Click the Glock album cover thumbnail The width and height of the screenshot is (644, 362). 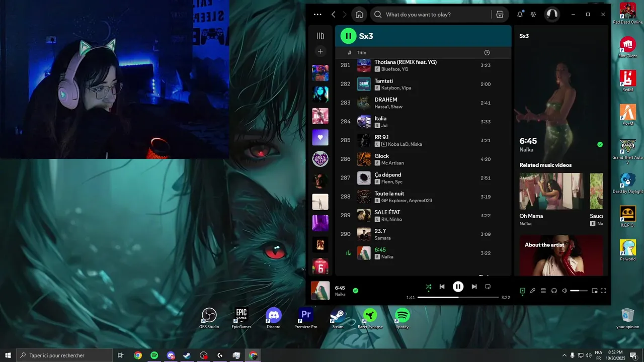(364, 159)
